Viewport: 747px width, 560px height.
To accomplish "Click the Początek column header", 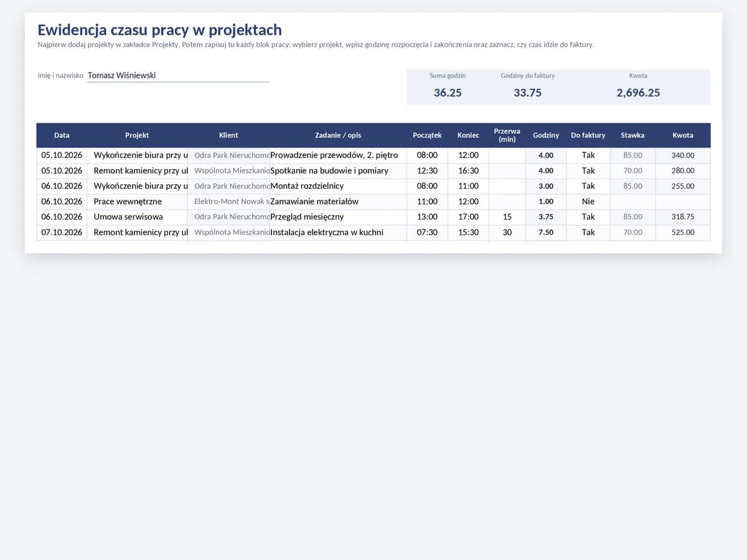I will [x=427, y=135].
